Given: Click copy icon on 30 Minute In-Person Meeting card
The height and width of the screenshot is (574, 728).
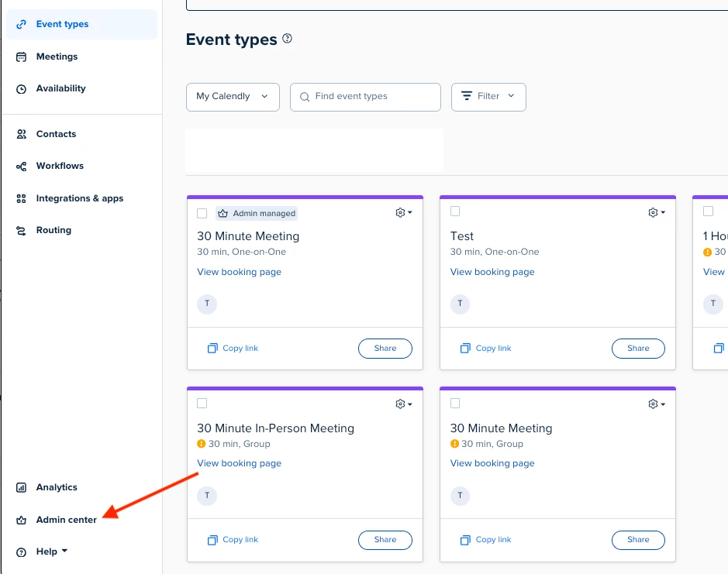Looking at the screenshot, I should (212, 540).
